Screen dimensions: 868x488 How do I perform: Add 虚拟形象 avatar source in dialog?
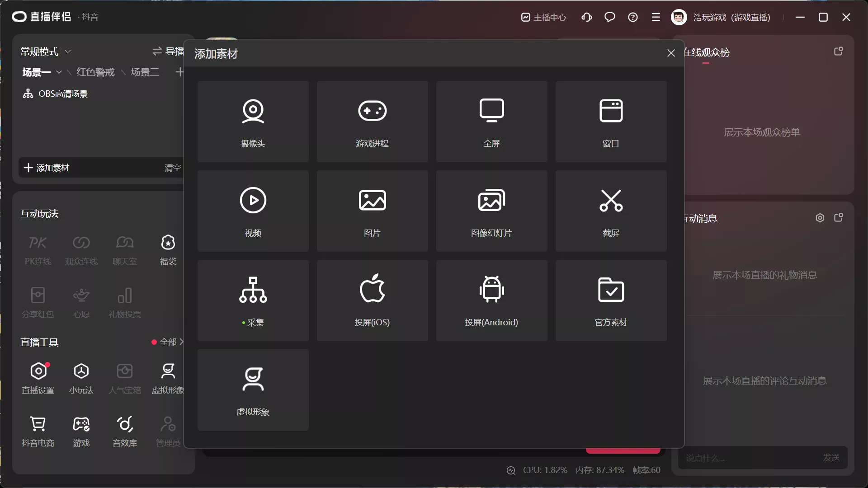[x=253, y=389]
